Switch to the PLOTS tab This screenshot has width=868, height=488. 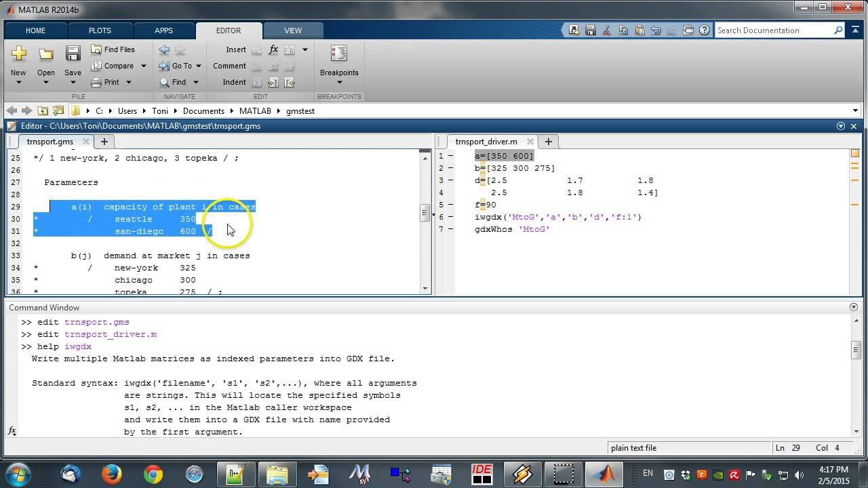(100, 30)
